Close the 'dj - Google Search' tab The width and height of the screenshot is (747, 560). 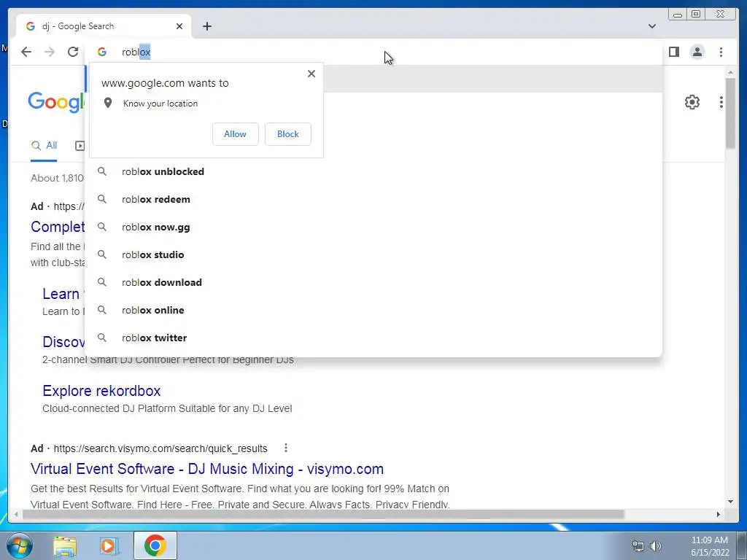[x=179, y=26]
